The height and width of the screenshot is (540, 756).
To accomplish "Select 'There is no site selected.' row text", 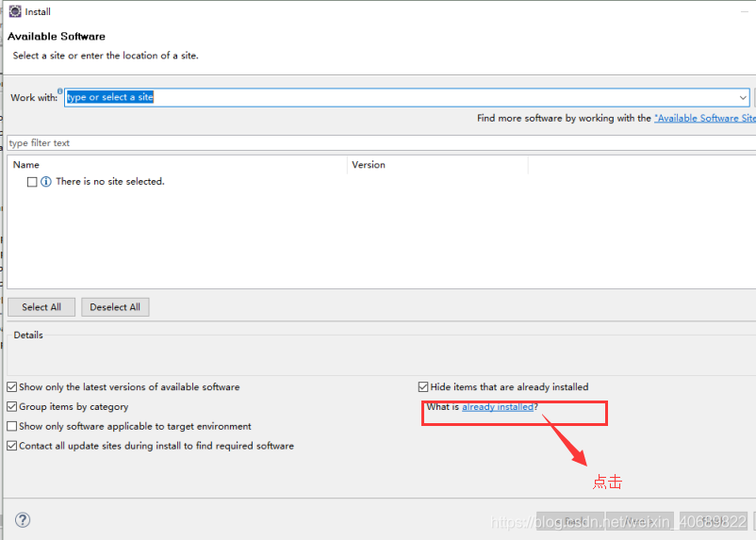I will pos(110,181).
